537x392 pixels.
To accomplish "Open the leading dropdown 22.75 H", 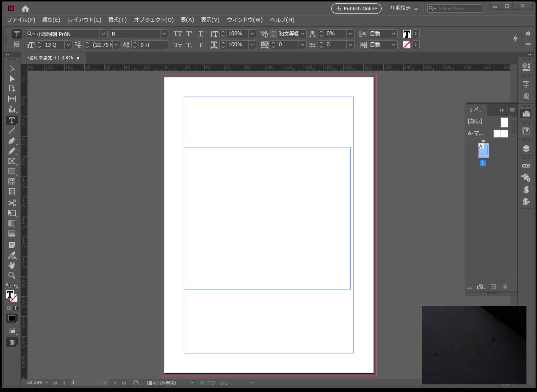I will click(x=116, y=44).
